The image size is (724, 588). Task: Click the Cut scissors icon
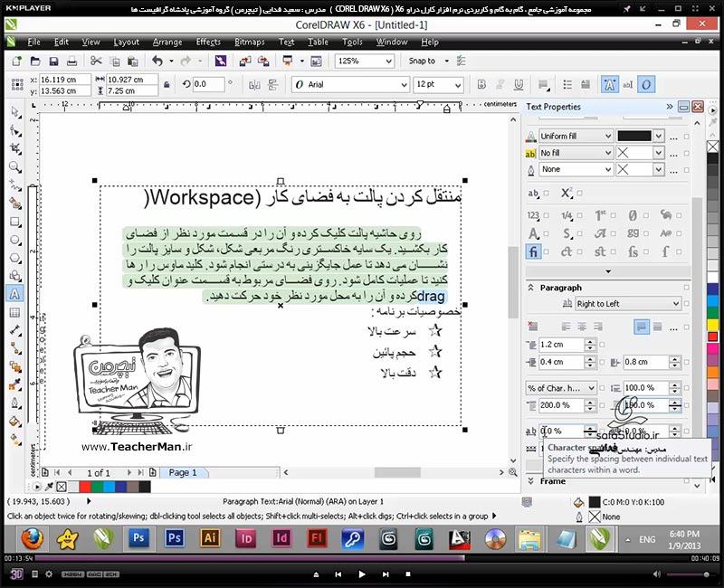tap(96, 61)
